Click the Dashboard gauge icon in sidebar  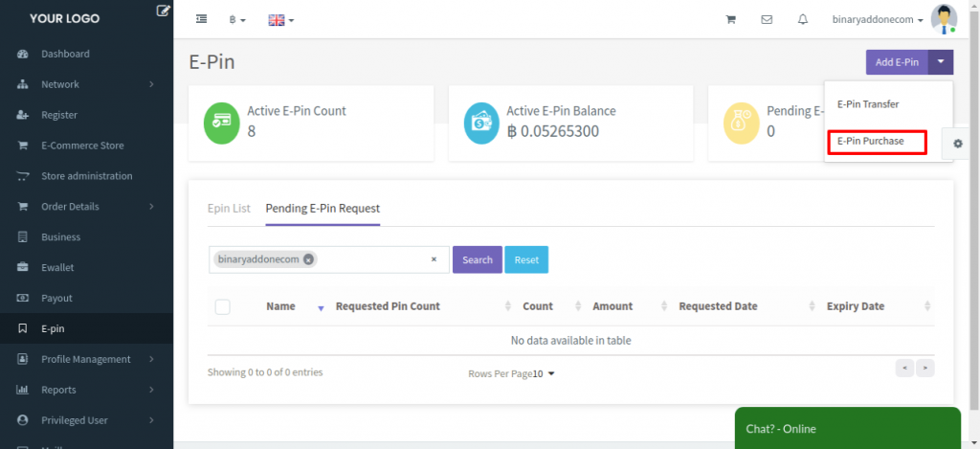(x=23, y=54)
